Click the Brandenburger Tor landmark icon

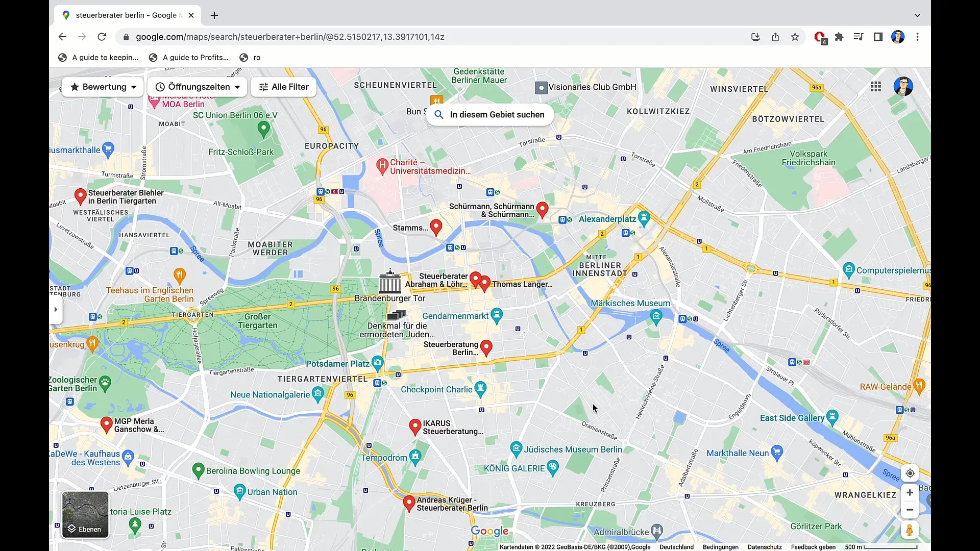point(390,281)
